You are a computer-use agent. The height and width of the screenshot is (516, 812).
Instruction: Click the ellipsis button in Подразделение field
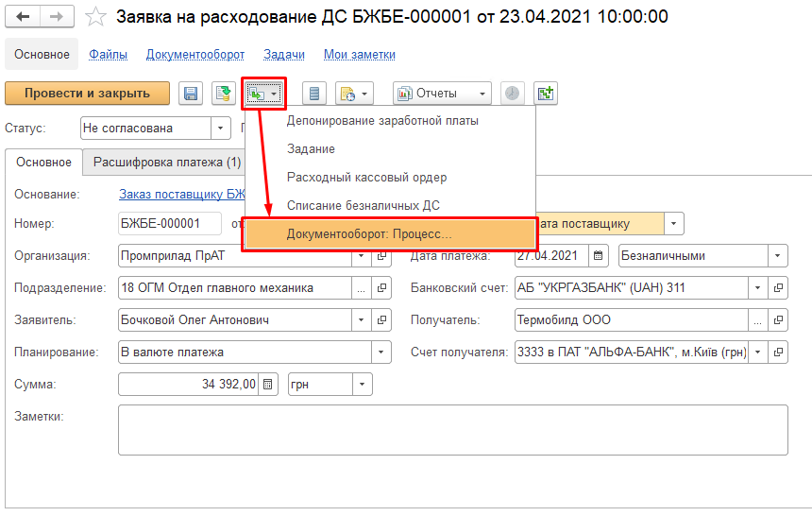[362, 288]
